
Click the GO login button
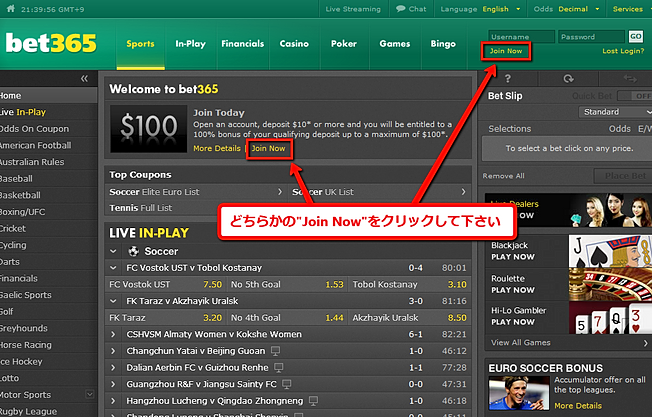click(x=635, y=37)
